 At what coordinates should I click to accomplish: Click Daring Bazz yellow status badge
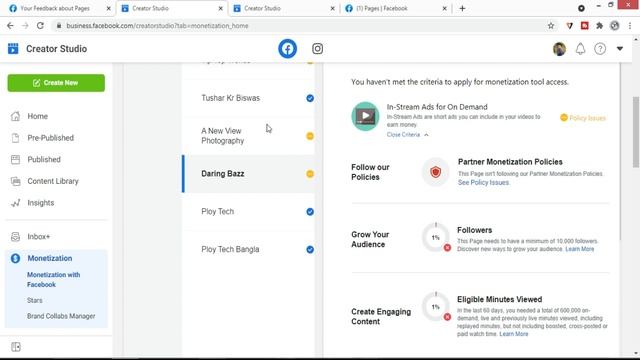point(310,174)
